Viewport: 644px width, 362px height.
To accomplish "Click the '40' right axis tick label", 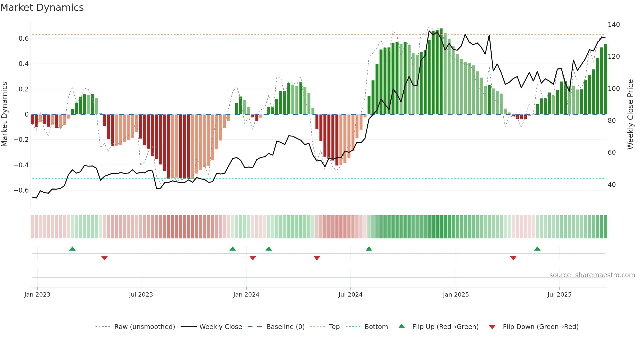I will [x=612, y=185].
